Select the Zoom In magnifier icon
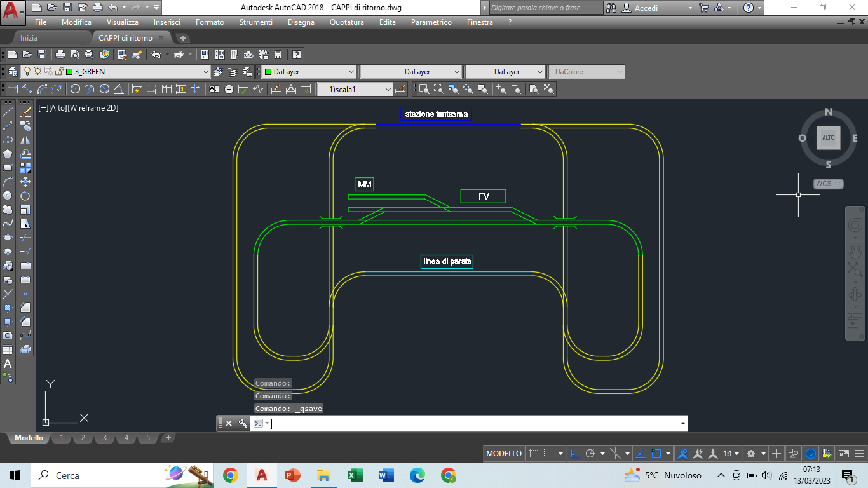 pos(501,90)
